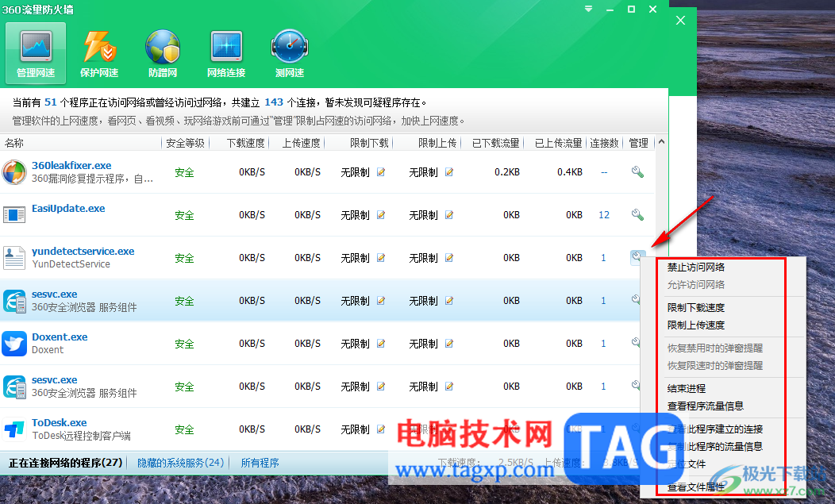Open EasiUpdate.exe program name link
Viewport: 835px width, 504px height.
pos(68,208)
